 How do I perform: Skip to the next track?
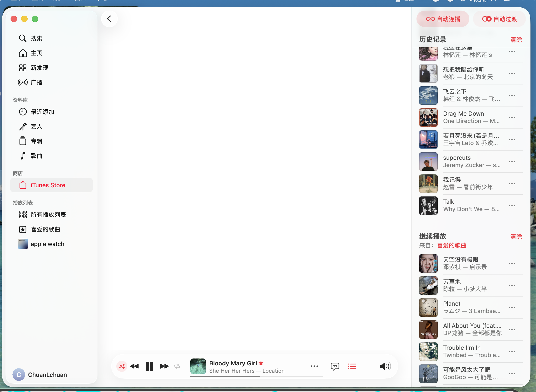pyautogui.click(x=164, y=366)
